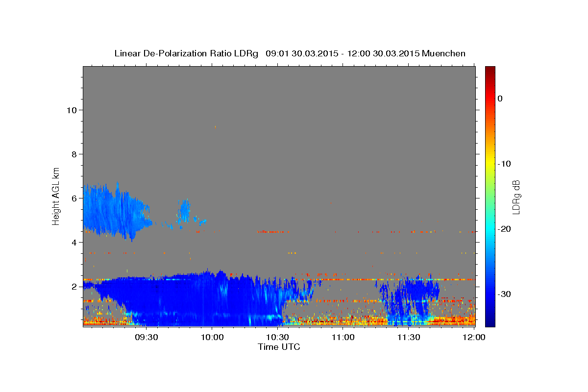The height and width of the screenshot is (392, 588).
Task: Click the dark blue bottom of the colorbar
Action: click(x=490, y=321)
